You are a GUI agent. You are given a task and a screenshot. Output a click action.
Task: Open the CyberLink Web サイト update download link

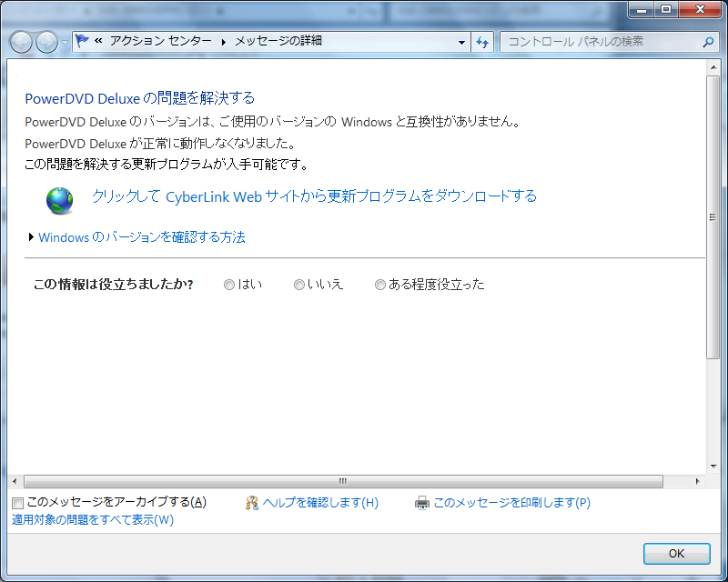[x=314, y=196]
